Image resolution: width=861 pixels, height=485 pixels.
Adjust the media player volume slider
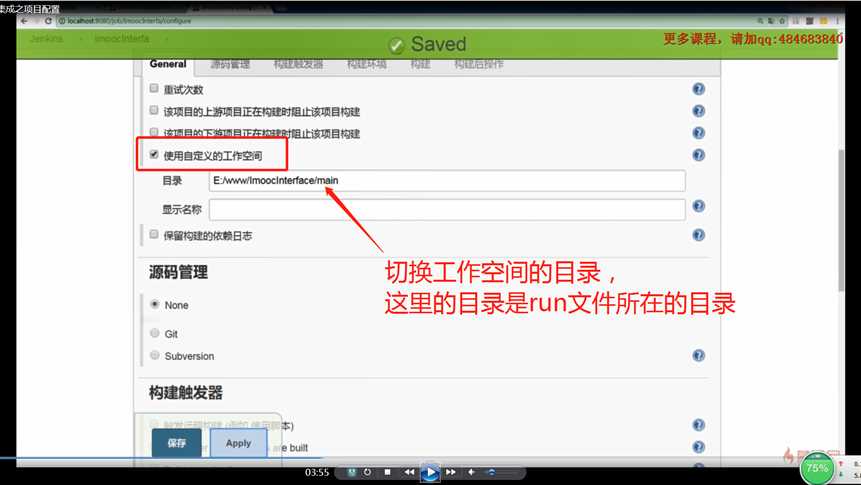tap(502, 472)
